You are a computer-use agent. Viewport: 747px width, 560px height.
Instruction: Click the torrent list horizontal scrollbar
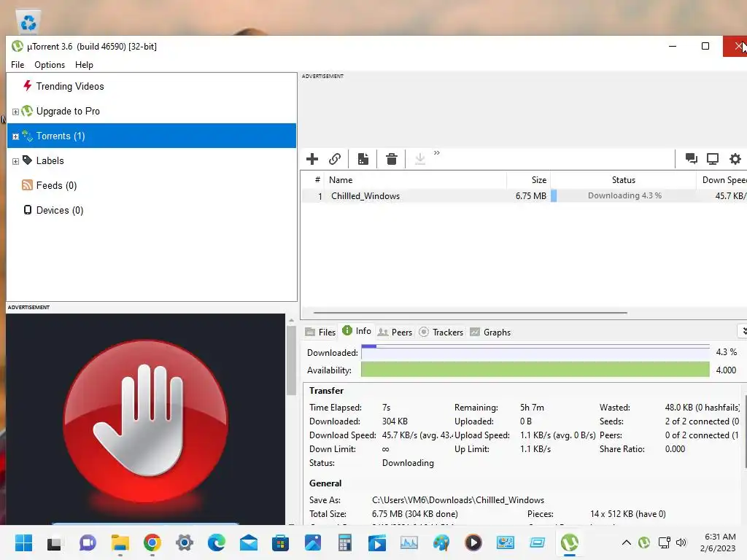pos(471,313)
